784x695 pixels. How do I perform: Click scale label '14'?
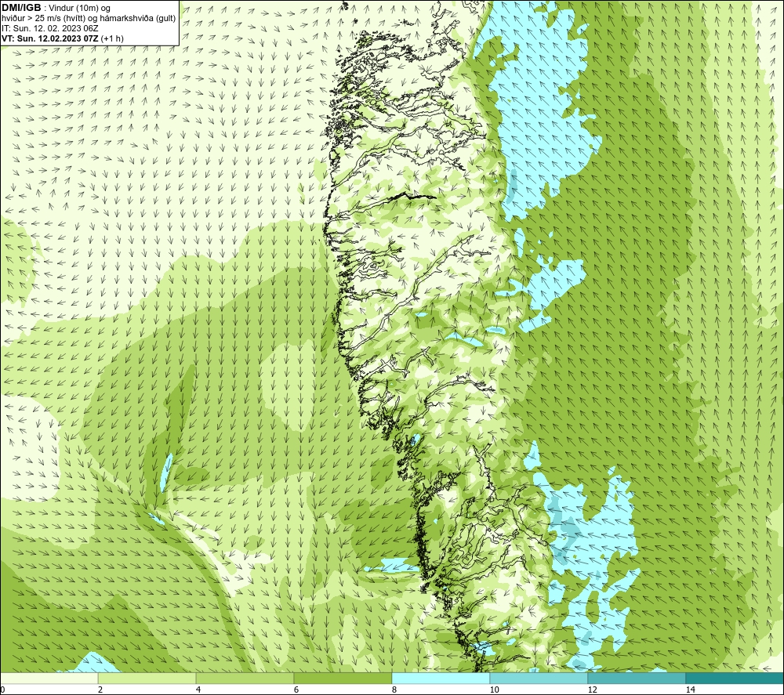690,690
